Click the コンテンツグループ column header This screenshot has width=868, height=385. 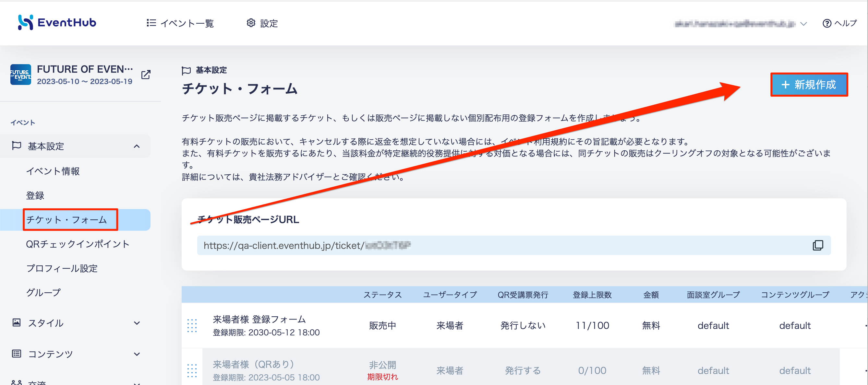795,295
